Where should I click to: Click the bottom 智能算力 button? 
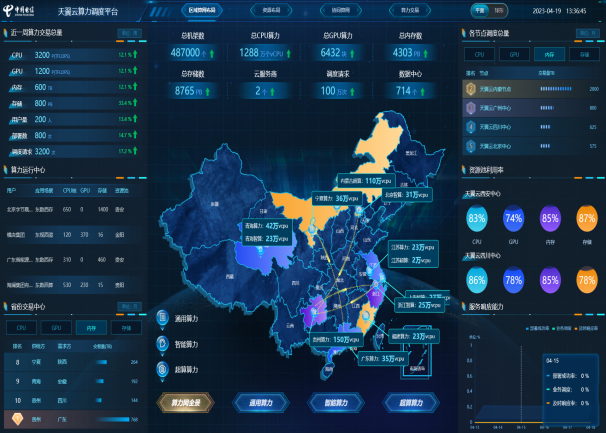pyautogui.click(x=336, y=403)
